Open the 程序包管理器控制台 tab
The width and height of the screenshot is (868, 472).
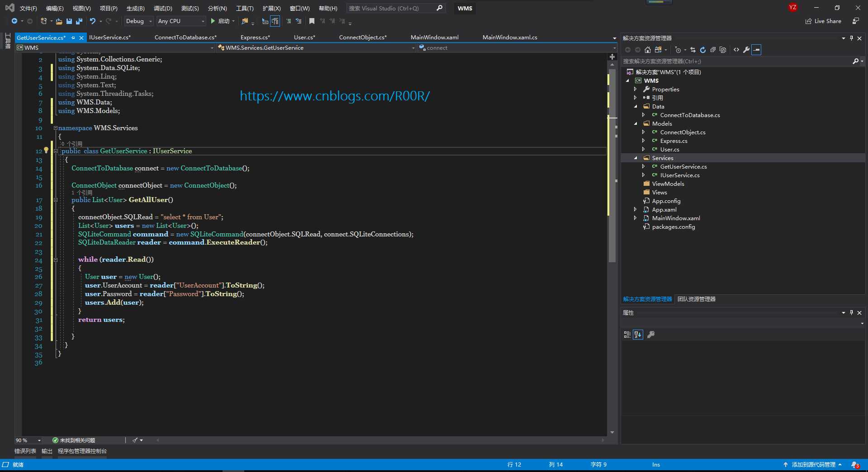(82, 451)
